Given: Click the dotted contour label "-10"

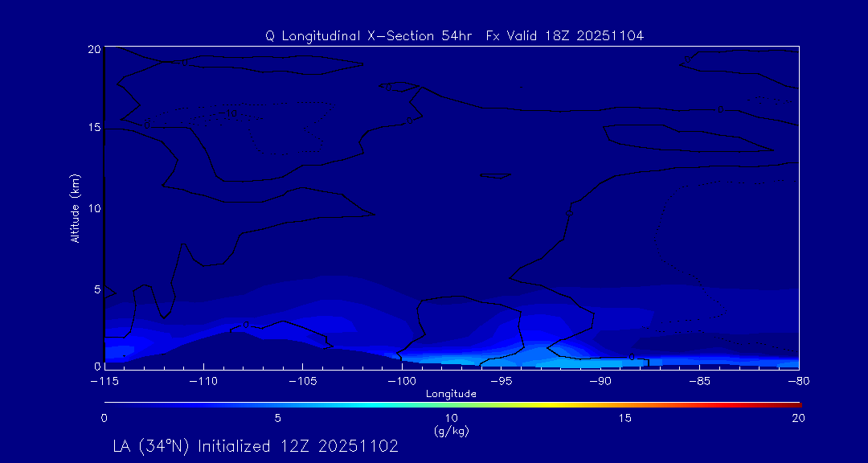Looking at the screenshot, I should [x=229, y=113].
